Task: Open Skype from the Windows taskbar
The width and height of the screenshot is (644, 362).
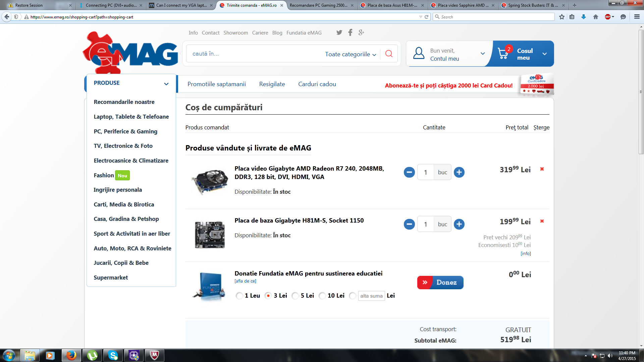Action: point(113,355)
